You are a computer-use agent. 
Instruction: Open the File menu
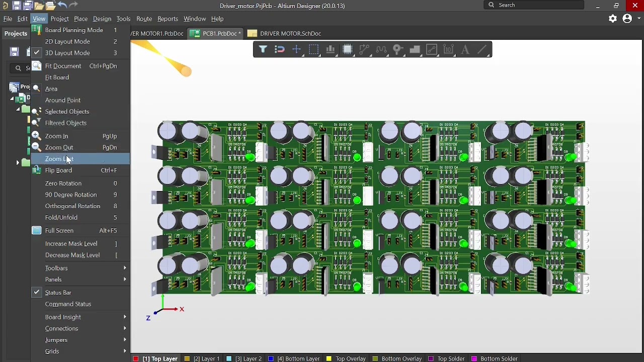[x=8, y=19]
